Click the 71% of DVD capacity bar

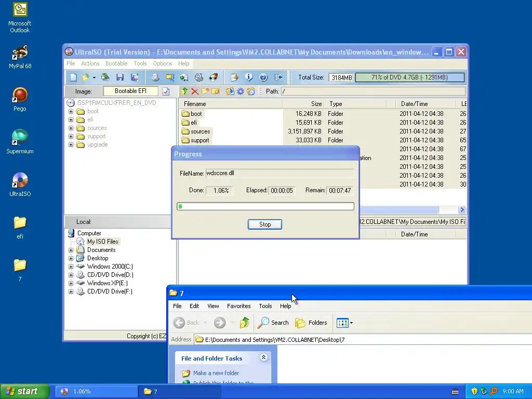[409, 77]
